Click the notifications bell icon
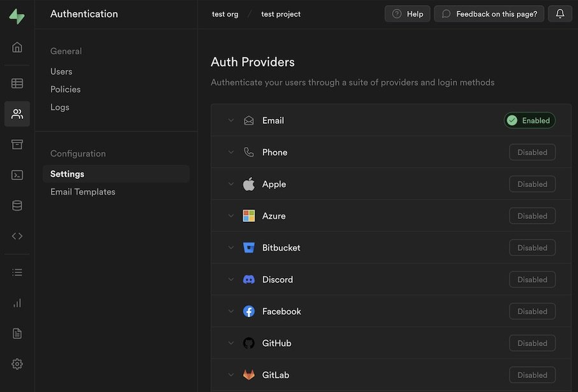The height and width of the screenshot is (392, 578). 560,14
